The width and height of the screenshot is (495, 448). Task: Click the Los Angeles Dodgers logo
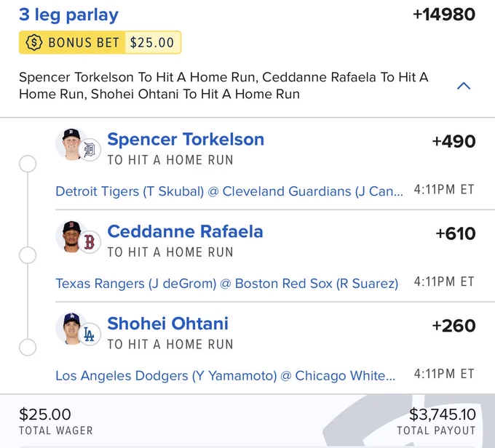(x=90, y=335)
